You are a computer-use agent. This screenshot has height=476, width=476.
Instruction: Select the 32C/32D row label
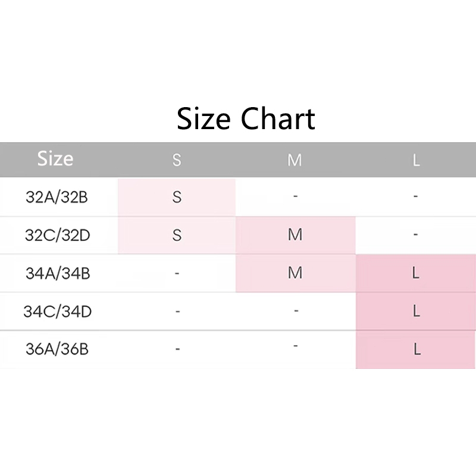57,235
